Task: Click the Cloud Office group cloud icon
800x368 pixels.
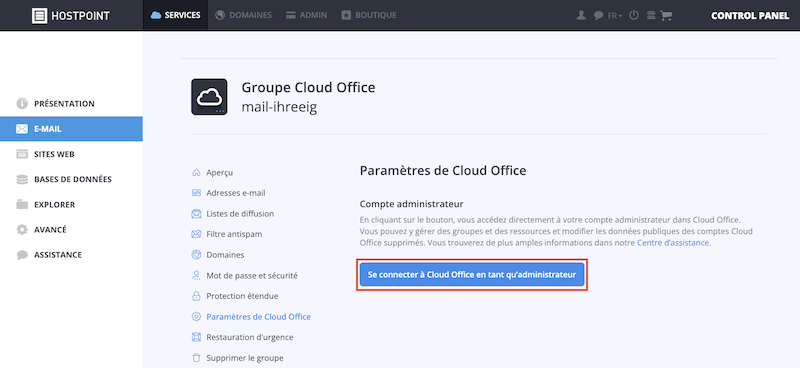Action: (x=209, y=97)
